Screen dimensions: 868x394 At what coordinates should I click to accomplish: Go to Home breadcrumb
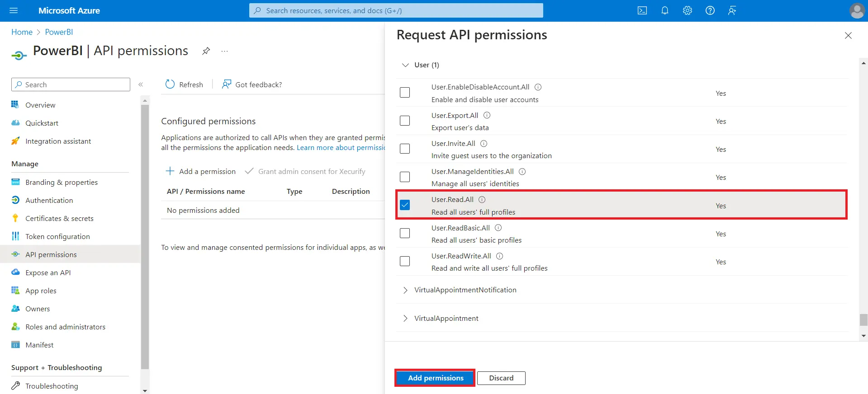[x=22, y=32]
